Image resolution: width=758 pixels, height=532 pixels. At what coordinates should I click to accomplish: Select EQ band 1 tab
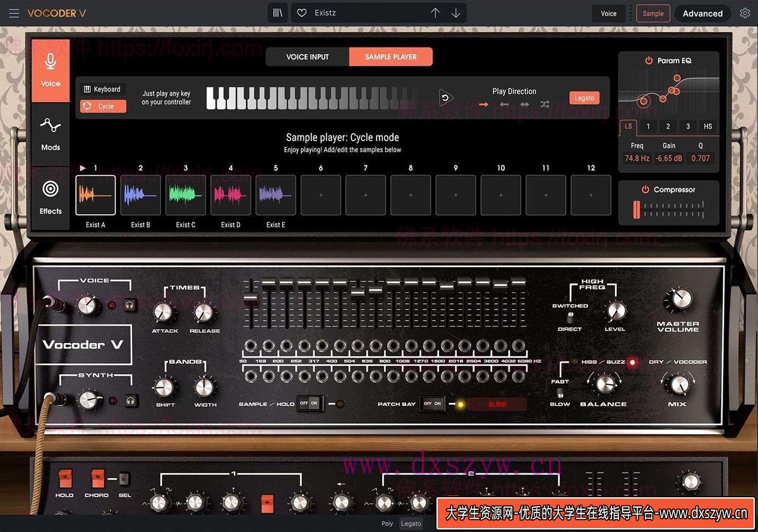[x=648, y=126]
